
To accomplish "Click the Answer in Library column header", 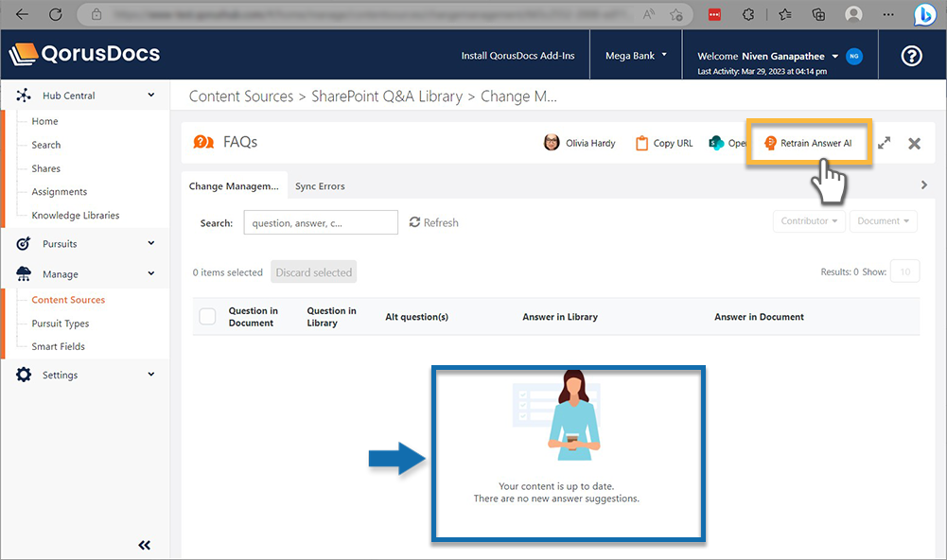I will point(560,317).
